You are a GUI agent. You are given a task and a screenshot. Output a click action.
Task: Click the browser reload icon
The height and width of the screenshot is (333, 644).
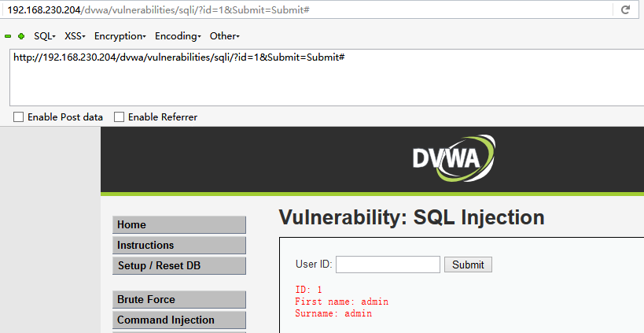(625, 9)
